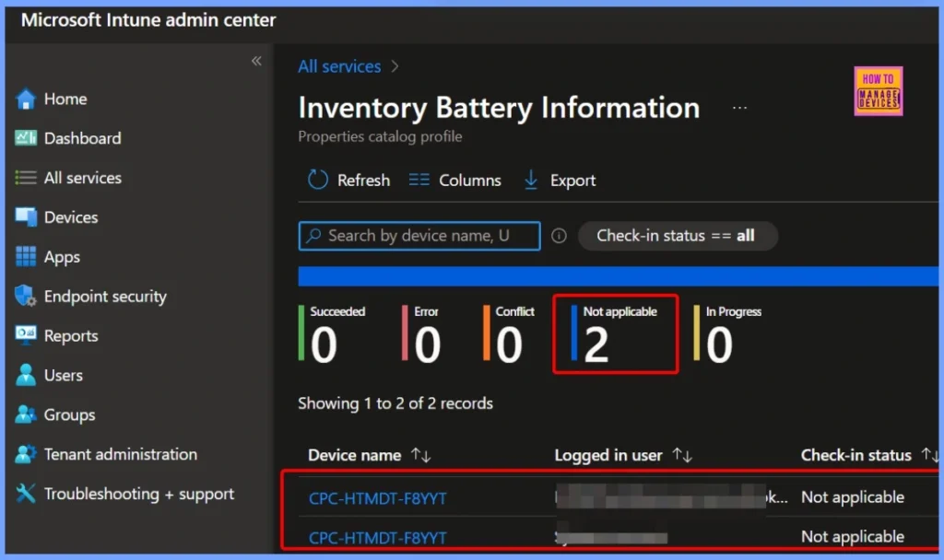Click the Check-in status column header
The image size is (944, 560).
pos(855,455)
